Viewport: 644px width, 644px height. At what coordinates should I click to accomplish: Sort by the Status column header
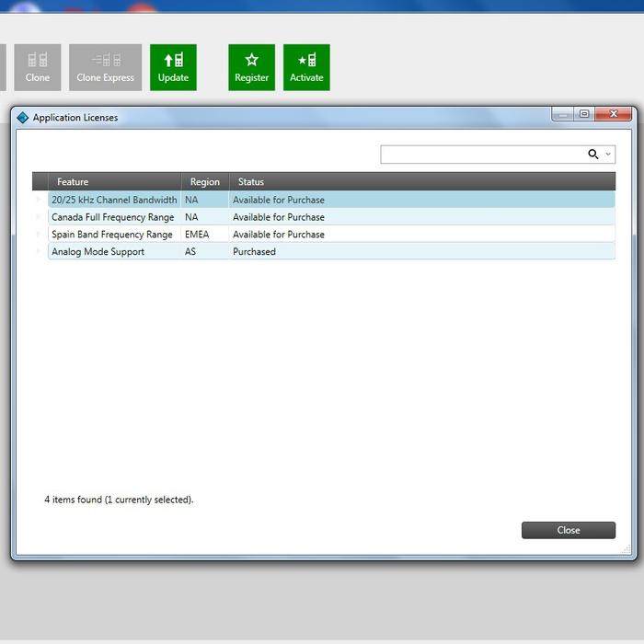pos(251,182)
